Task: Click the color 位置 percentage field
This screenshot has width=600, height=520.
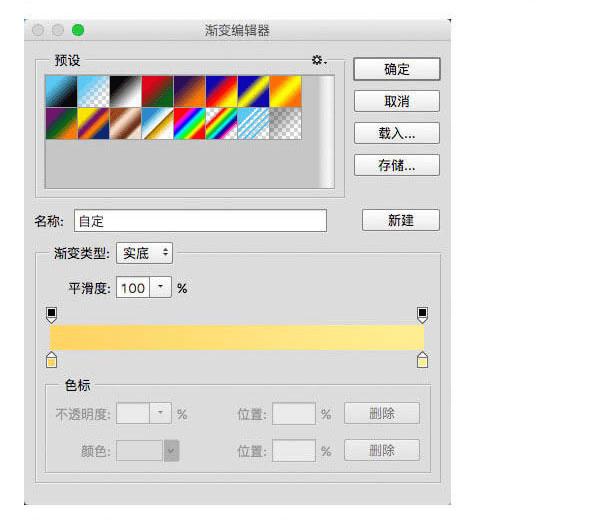Action: [294, 451]
